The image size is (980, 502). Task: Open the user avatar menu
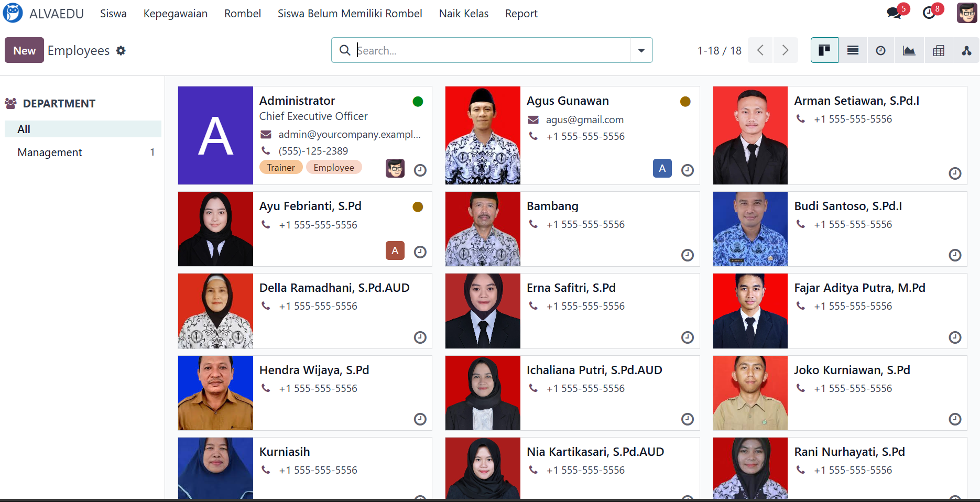tap(966, 13)
